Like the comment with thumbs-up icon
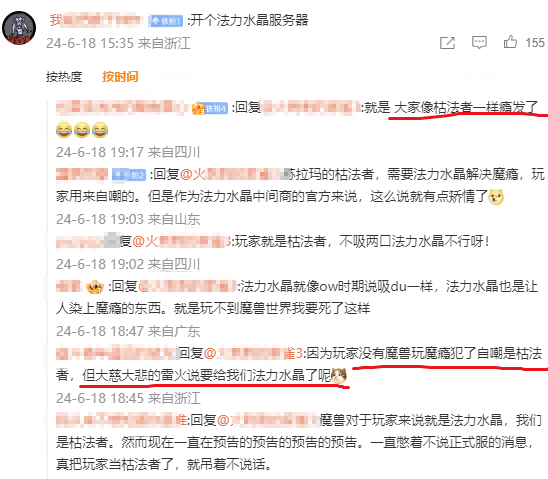This screenshot has width=548, height=479. click(510, 42)
